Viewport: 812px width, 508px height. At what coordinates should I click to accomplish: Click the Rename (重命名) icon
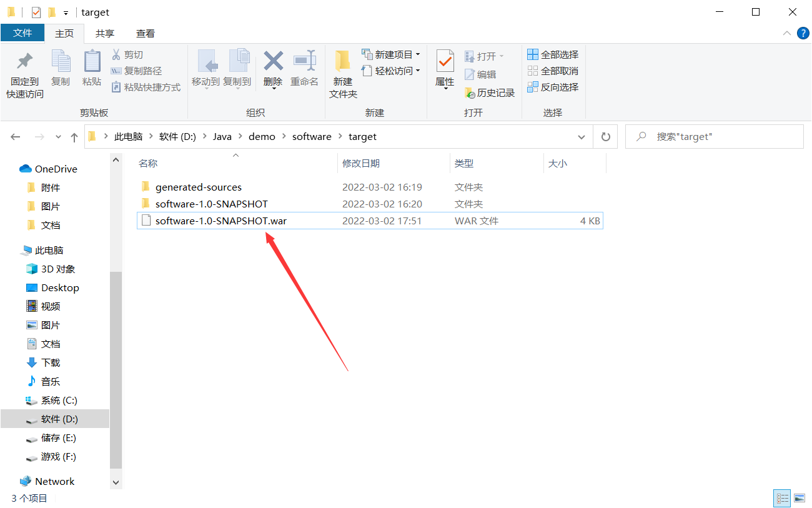[x=305, y=61]
